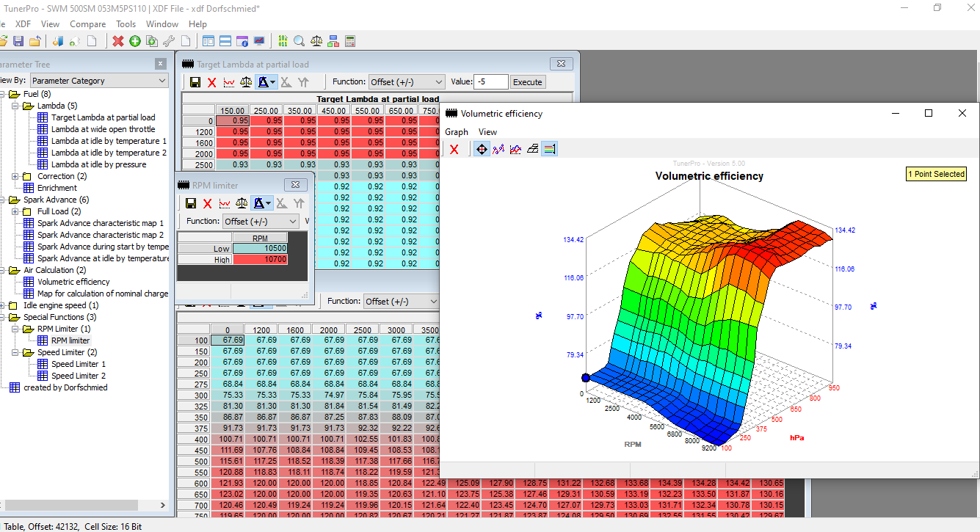This screenshot has width=980, height=532.
Task: Click the magnifying glass search icon
Action: tap(300, 41)
